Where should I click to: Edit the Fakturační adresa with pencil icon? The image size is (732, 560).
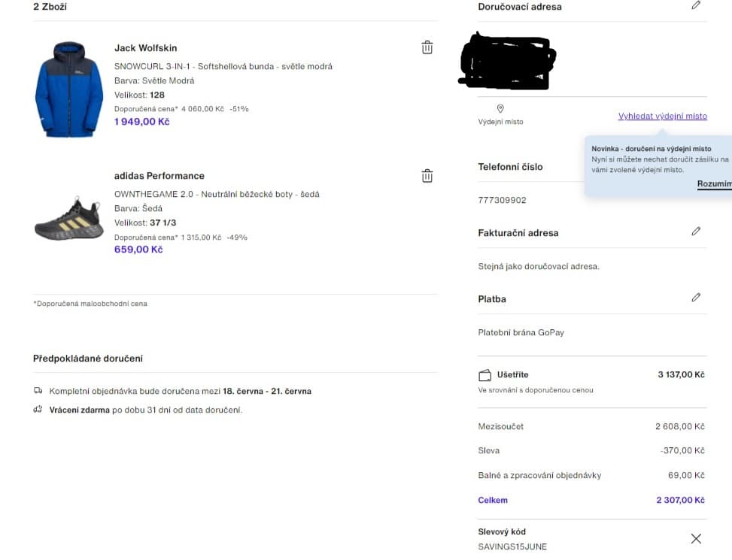[x=696, y=232]
